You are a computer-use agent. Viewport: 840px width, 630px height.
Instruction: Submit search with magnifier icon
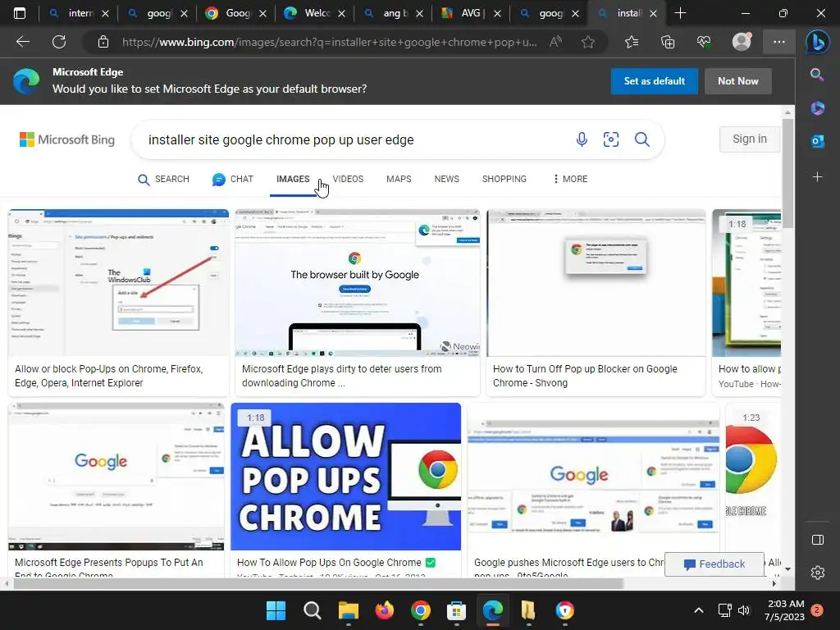[x=641, y=139]
